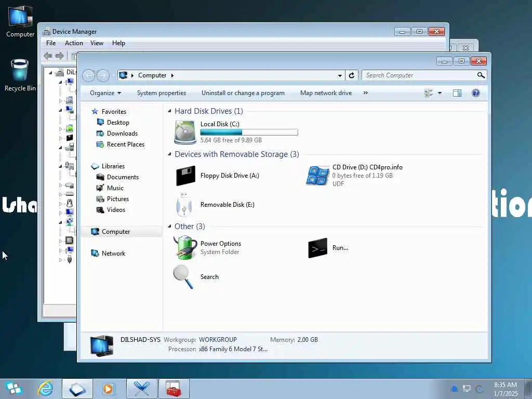Collapse the root node in Device Manager tree
Viewport: 532px width, 399px height.
(50, 72)
